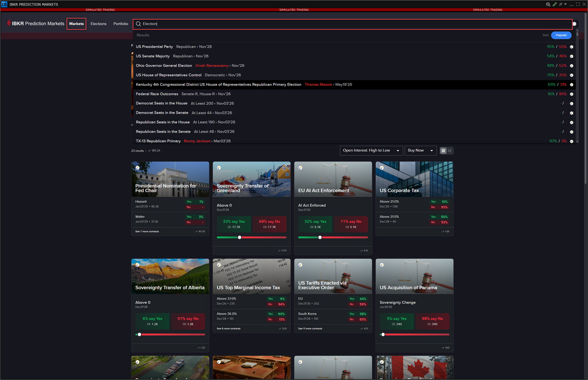Open the US Presidential Party search result

tap(354, 47)
